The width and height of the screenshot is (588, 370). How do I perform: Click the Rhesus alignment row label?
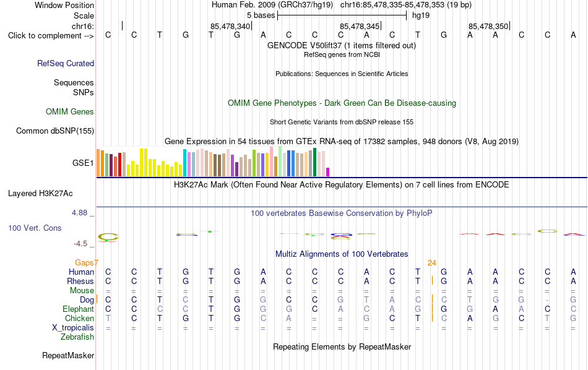[80, 281]
